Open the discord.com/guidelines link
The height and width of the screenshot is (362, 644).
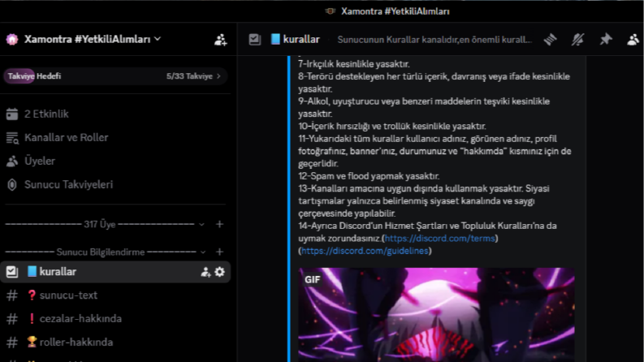coord(365,251)
